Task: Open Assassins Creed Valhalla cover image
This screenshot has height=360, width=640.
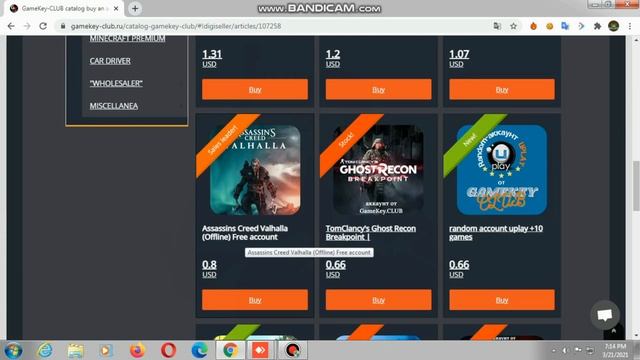Action: tap(255, 170)
